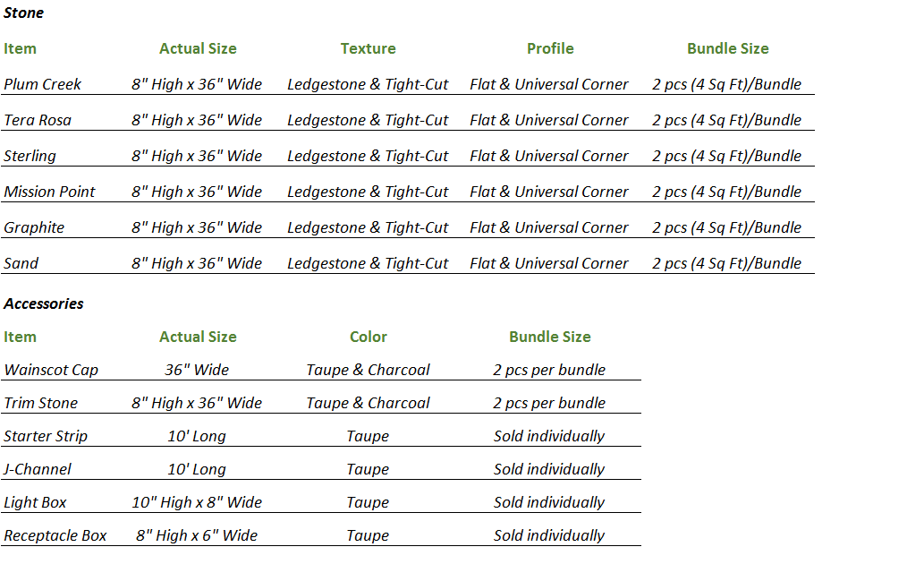Click the Plum Creek item name

pos(42,84)
